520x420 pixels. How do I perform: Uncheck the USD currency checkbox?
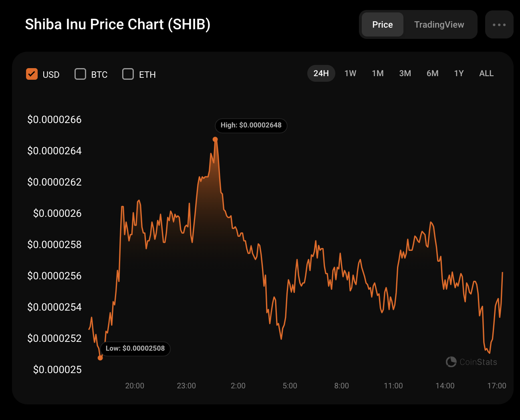[x=32, y=74]
